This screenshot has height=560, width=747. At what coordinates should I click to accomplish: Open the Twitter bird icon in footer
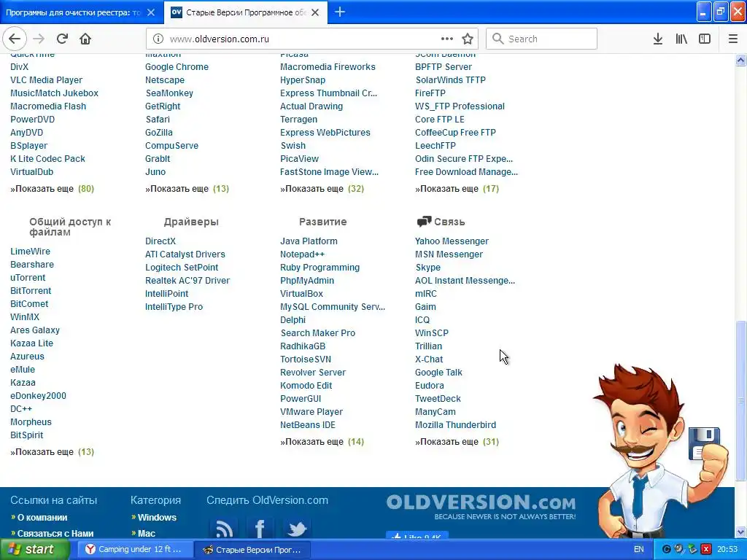coord(296,528)
